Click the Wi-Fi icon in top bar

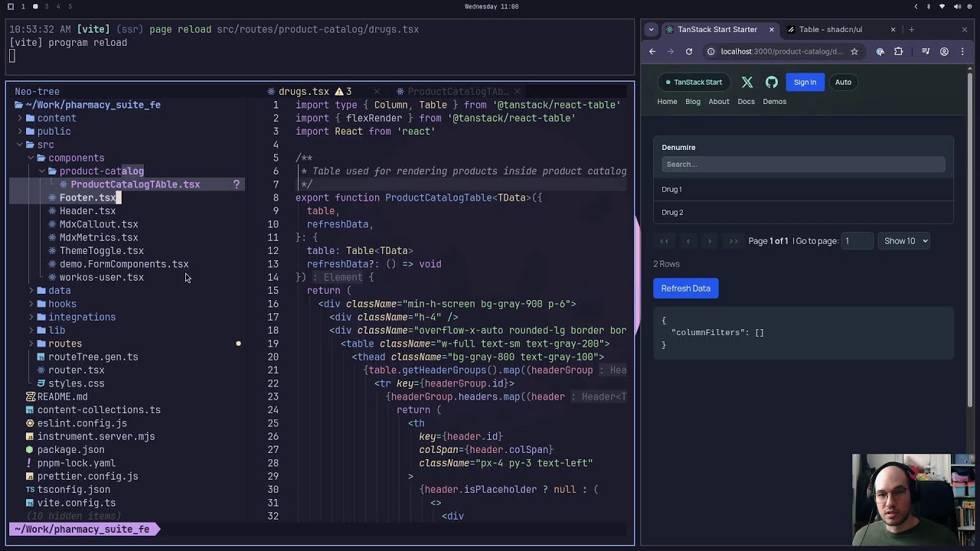[941, 6]
